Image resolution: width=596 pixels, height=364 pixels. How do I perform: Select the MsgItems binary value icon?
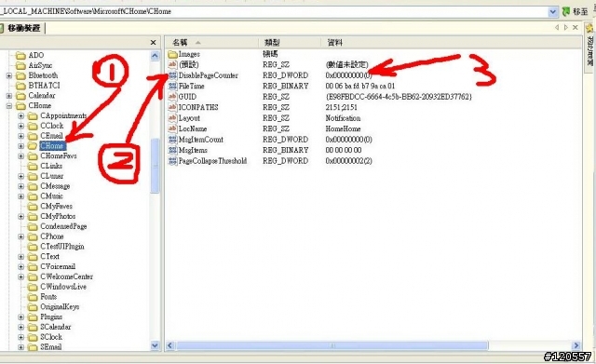(x=172, y=150)
